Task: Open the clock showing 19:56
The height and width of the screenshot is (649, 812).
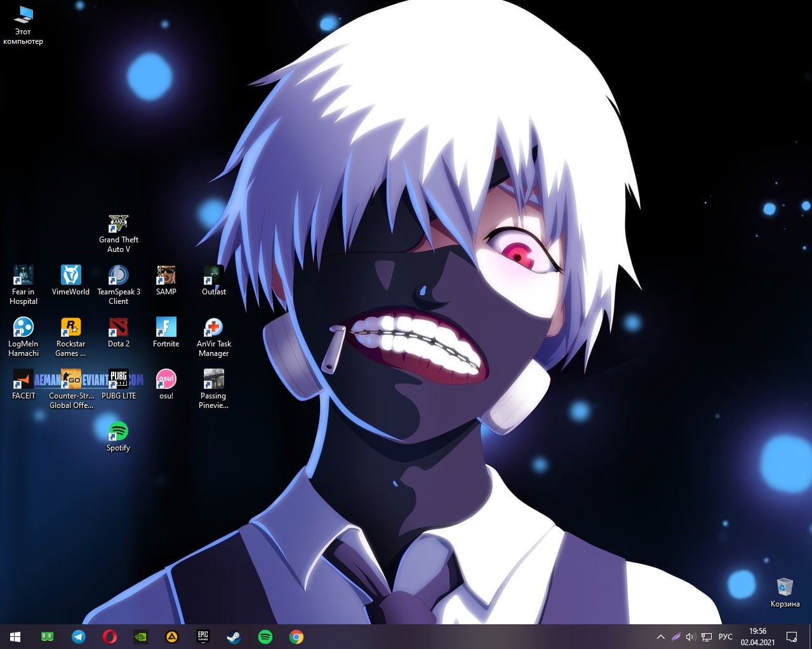Action: click(x=758, y=637)
